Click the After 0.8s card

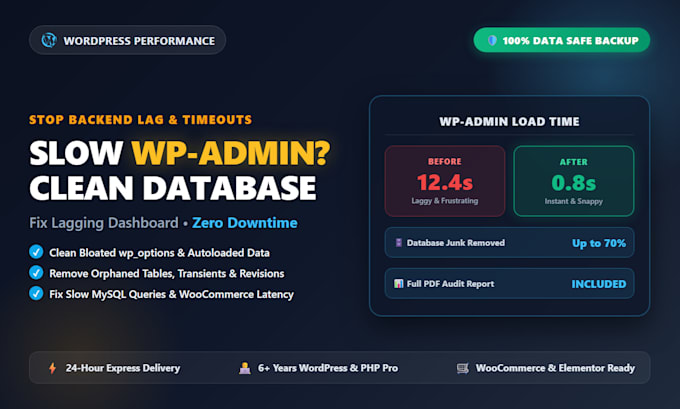[574, 181]
